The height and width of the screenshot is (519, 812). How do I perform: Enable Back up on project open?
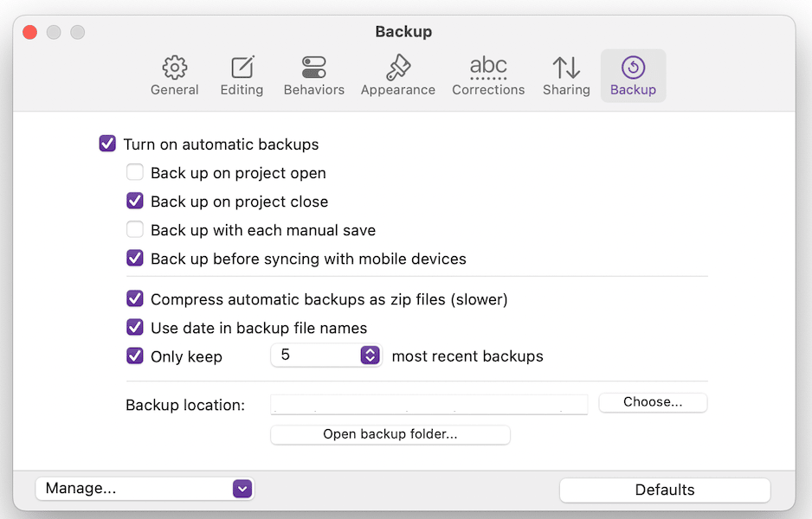[x=135, y=172]
